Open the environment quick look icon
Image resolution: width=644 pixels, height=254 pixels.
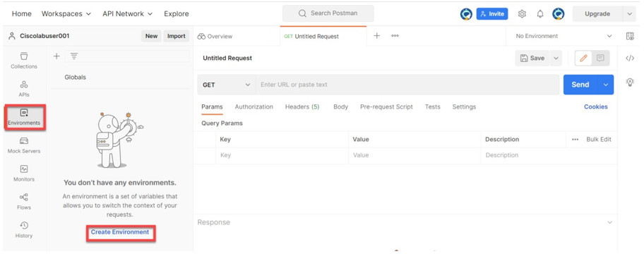[630, 36]
